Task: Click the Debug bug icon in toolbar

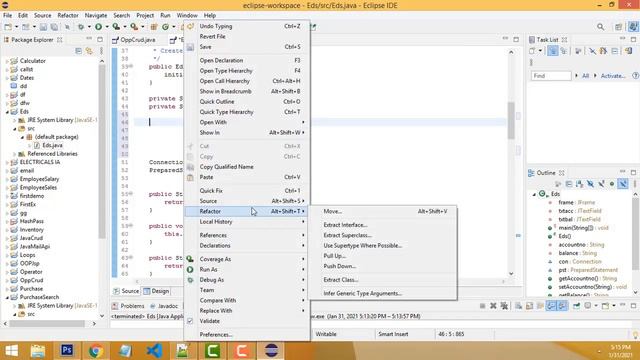Action: pos(81,27)
